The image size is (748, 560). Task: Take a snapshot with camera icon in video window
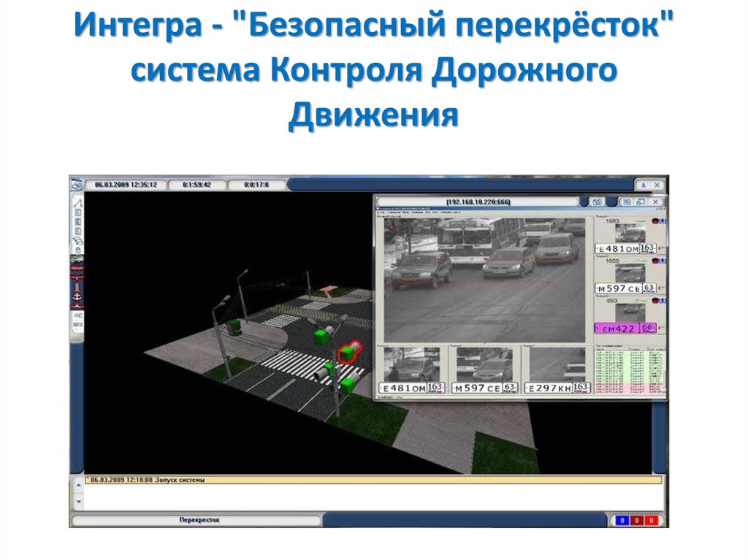[x=597, y=202]
